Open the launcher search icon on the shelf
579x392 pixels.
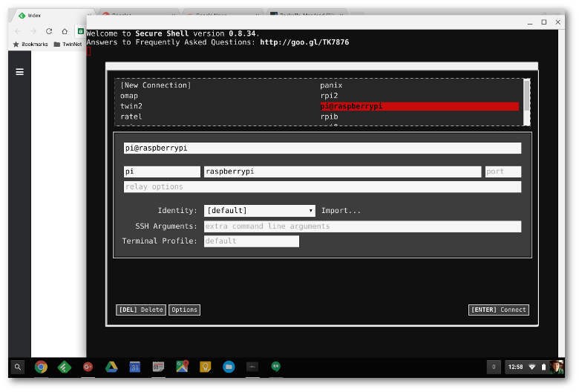tap(18, 367)
